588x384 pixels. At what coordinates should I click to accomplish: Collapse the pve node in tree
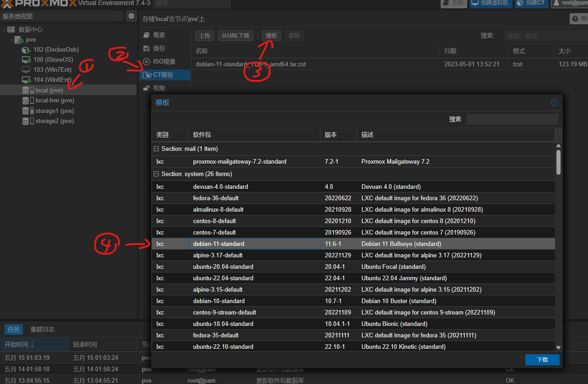[11, 40]
